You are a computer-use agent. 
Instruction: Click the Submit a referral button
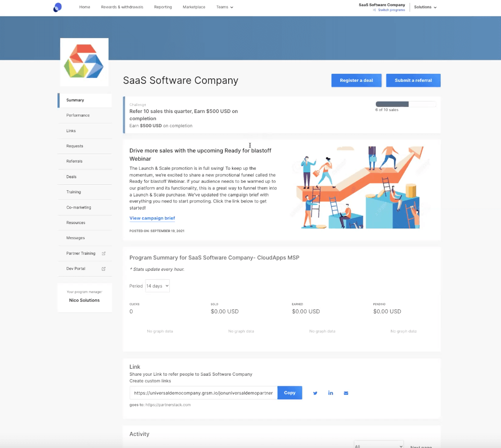point(413,80)
